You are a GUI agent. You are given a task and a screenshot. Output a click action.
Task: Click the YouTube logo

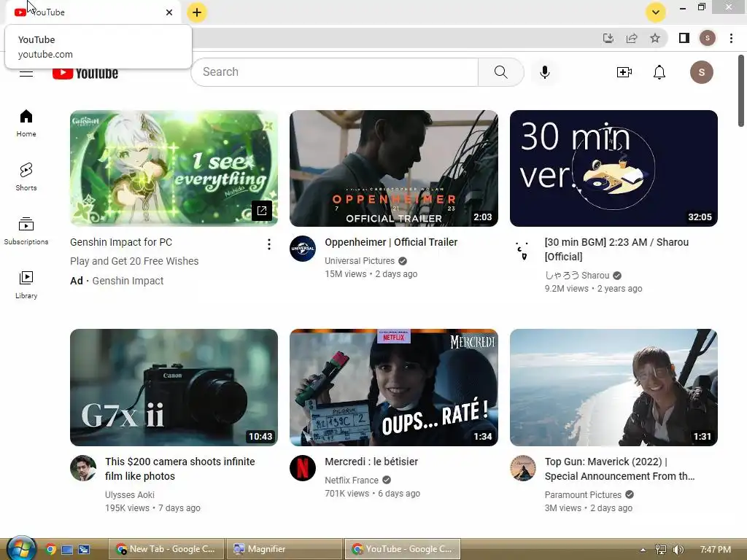[x=85, y=73]
